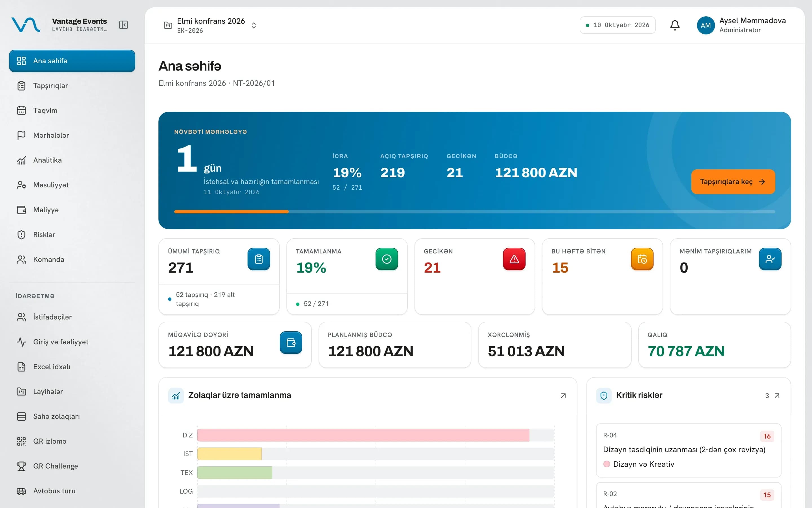Click the Planlanmış büdcə 121 800 AZN value

tap(370, 351)
